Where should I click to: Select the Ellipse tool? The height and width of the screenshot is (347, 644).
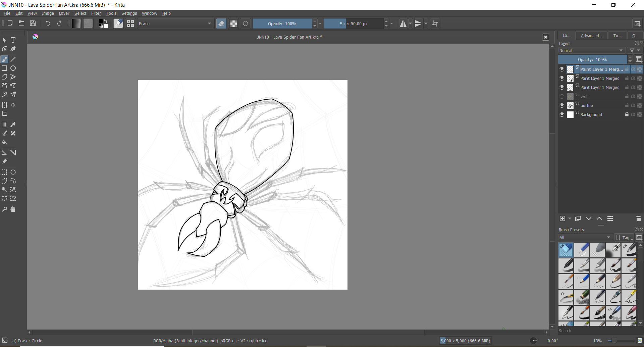click(x=13, y=68)
